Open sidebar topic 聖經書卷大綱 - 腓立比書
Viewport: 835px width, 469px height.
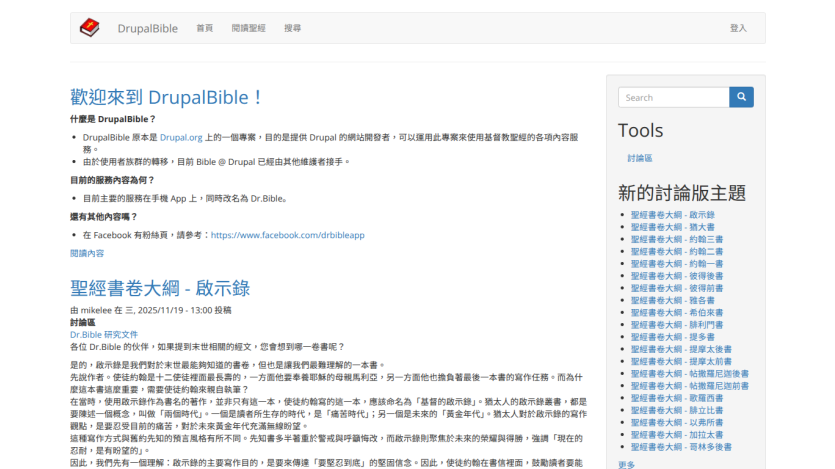[x=677, y=410]
